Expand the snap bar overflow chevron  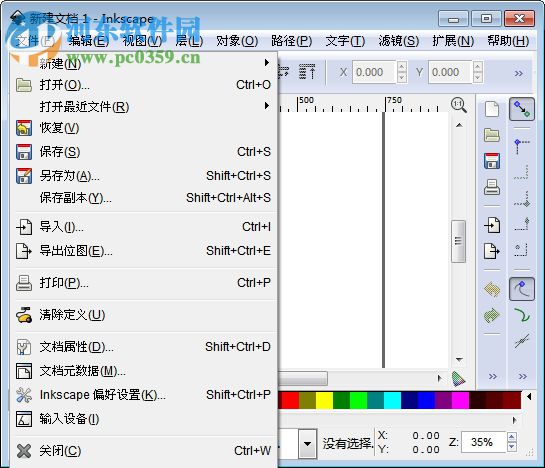pos(522,376)
